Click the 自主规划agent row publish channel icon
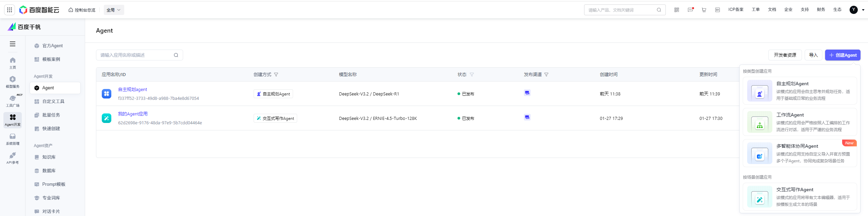Image resolution: width=868 pixels, height=216 pixels. [527, 93]
